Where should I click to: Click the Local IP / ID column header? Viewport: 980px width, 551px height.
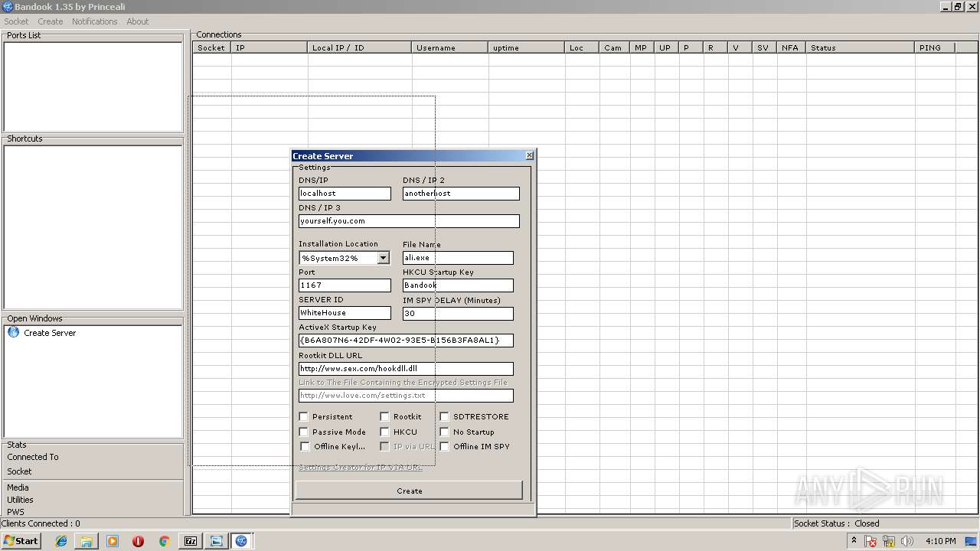(x=359, y=47)
